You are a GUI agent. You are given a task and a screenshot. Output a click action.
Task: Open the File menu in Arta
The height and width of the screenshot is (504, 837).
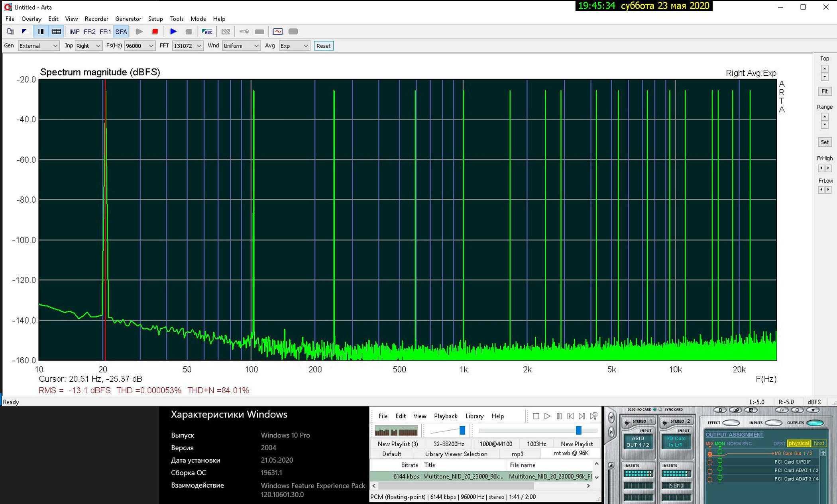(10, 19)
